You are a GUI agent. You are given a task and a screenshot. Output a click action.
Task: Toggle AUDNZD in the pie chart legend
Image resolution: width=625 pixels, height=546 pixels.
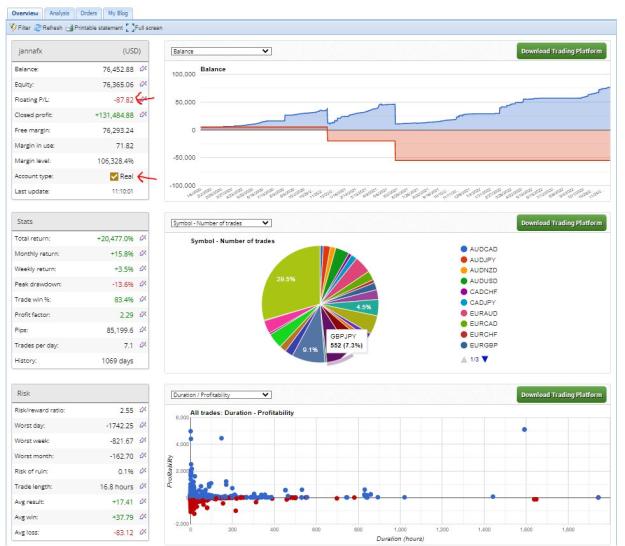point(479,270)
